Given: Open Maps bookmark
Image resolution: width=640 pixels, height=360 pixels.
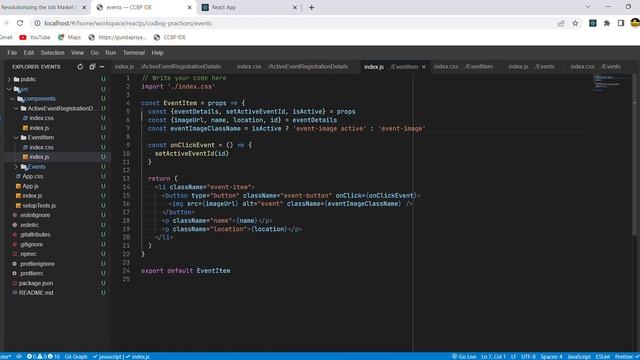Looking at the screenshot, I should 69,37.
